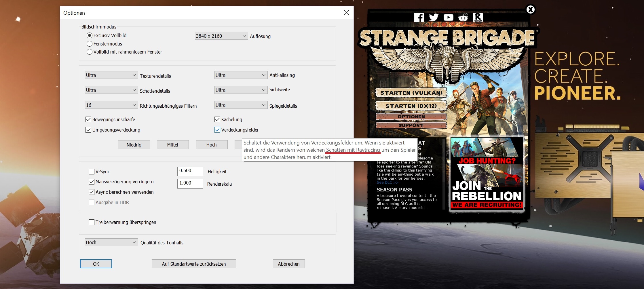Follow the See DLC link
The width and height of the screenshot is (644, 289).
pos(387,182)
